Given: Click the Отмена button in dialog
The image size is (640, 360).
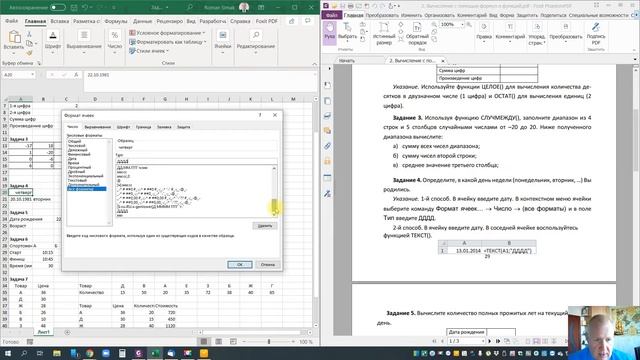Looking at the screenshot, I should point(267,264).
